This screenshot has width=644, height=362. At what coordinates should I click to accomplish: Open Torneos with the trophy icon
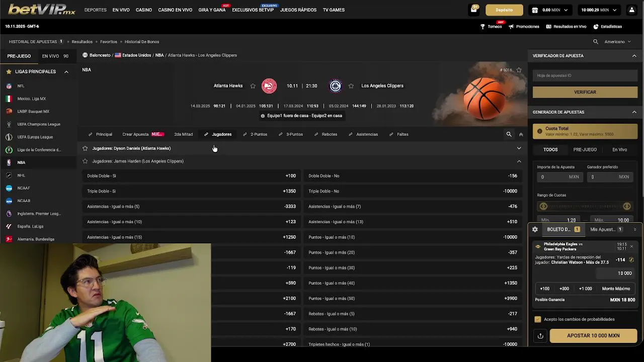click(x=491, y=27)
